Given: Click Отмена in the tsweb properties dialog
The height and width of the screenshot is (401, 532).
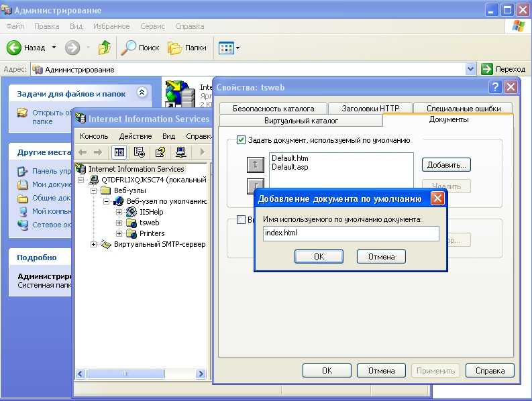Looking at the screenshot, I should [381, 370].
